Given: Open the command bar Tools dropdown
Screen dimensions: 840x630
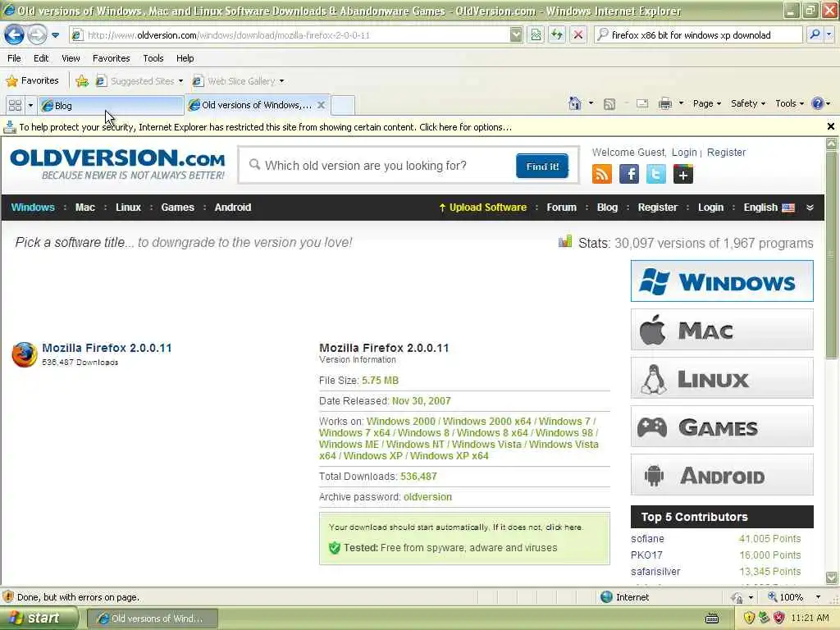Looking at the screenshot, I should pyautogui.click(x=790, y=104).
